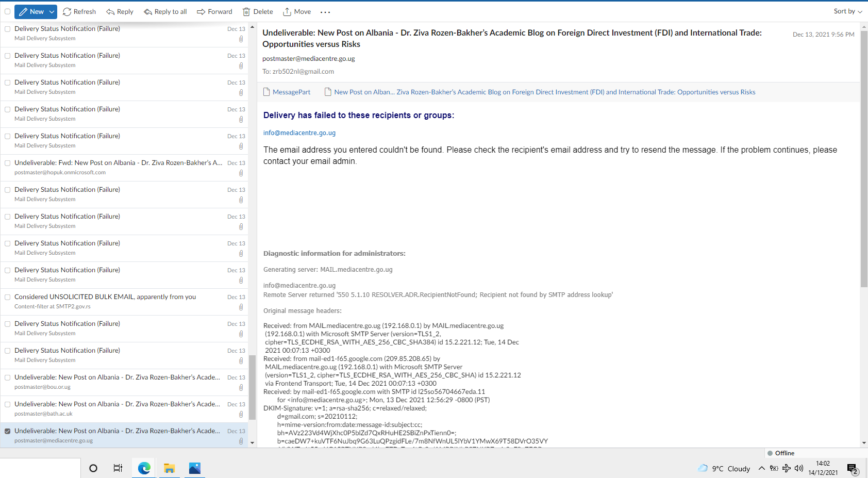Open Task View on the taskbar
The width and height of the screenshot is (868, 478).
118,468
